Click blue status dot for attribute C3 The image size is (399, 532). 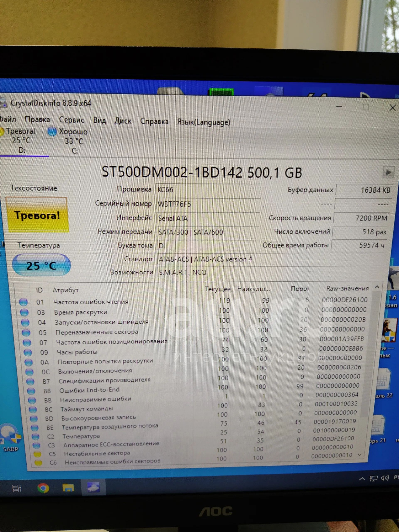tap(36, 445)
